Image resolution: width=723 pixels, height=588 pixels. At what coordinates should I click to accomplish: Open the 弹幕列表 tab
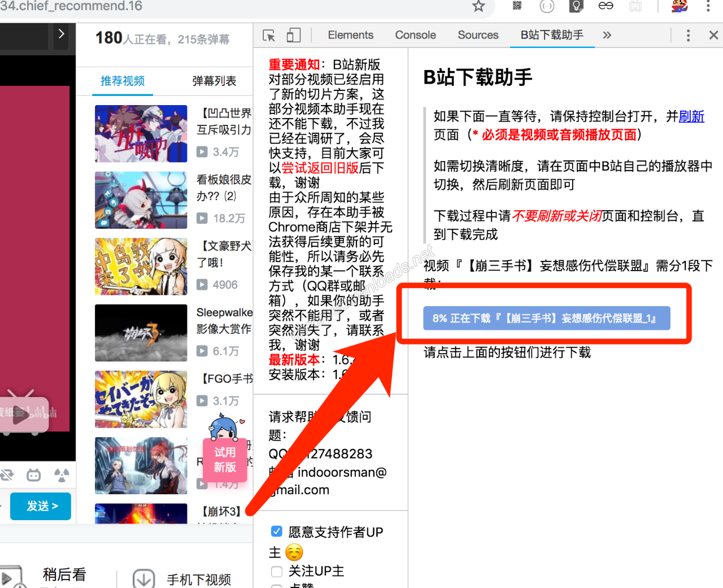[x=214, y=81]
